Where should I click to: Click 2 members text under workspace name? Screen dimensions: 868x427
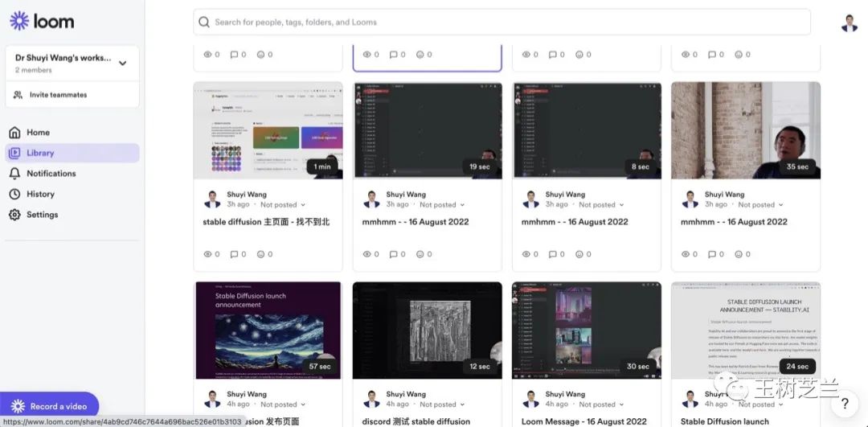point(33,70)
